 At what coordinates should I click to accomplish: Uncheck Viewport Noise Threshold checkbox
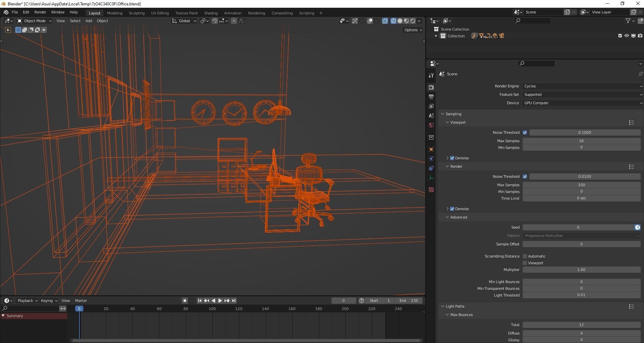coord(525,132)
